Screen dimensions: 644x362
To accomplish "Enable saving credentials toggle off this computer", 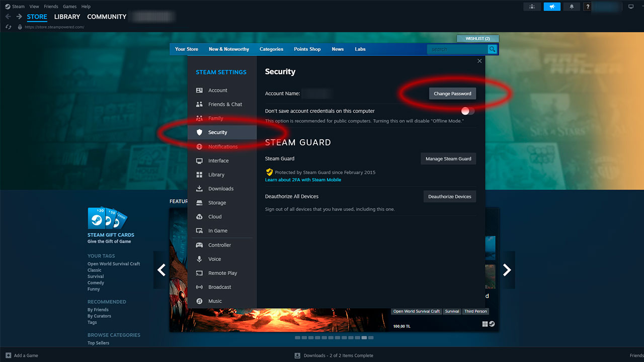I will (467, 111).
